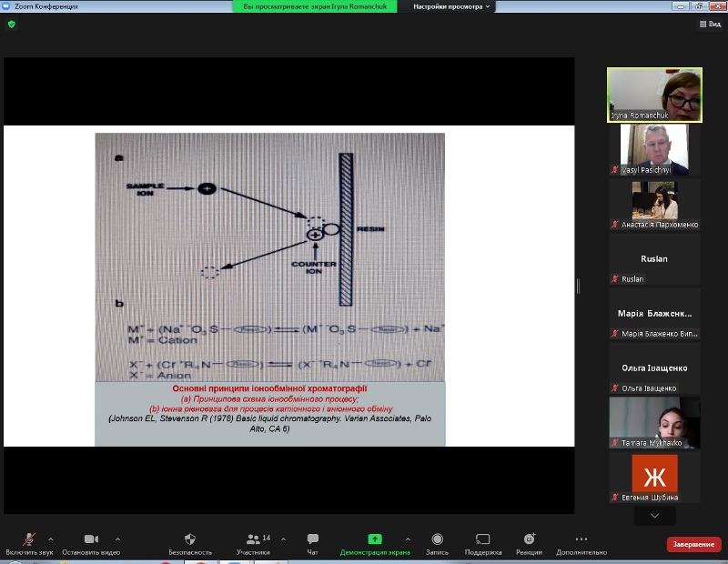Show more participants with the down chevron
The image size is (728, 564).
tap(654, 516)
